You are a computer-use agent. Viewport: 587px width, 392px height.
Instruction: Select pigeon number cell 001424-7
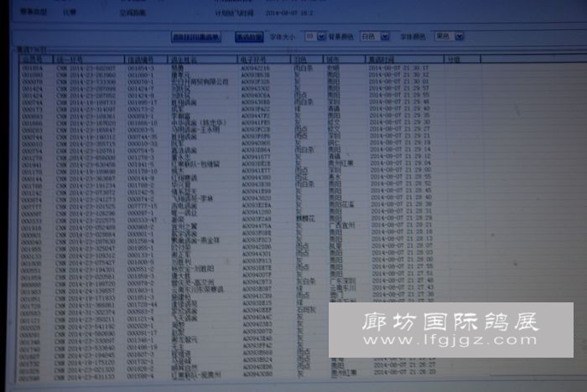141,89
